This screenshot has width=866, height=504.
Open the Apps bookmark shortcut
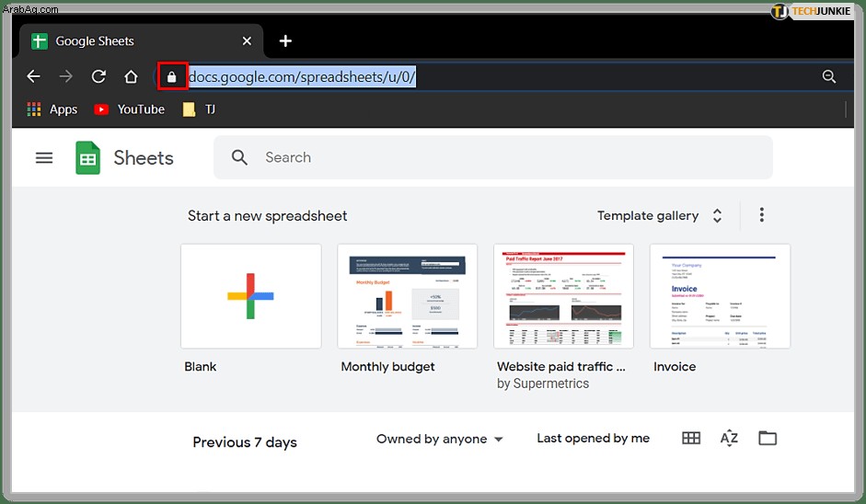[x=52, y=109]
